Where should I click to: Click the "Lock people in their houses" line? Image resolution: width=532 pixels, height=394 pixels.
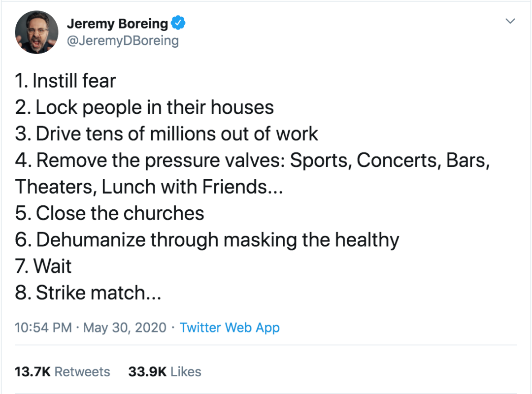pos(144,107)
